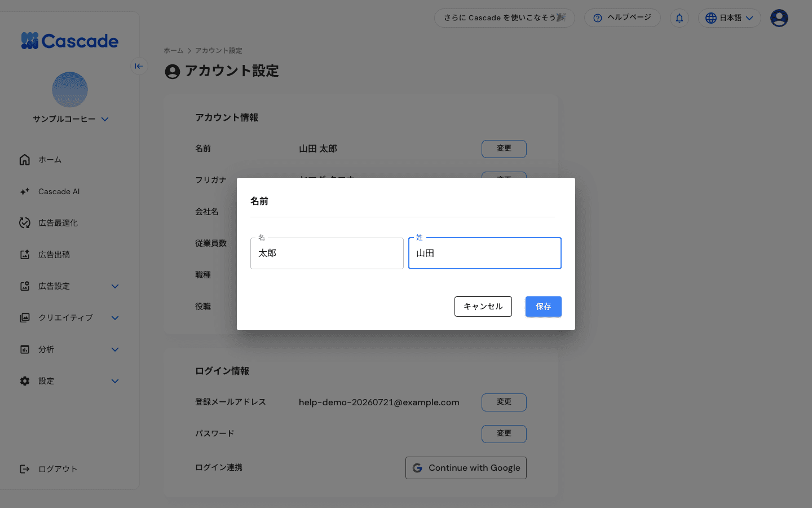The width and height of the screenshot is (812, 508).
Task: Focus the 姓 input field with 山田
Action: 485,253
